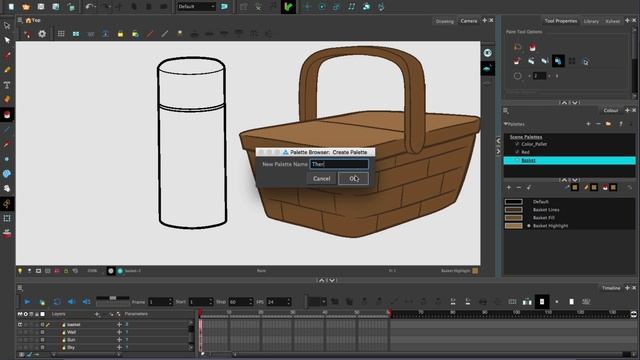Select the Colour panel tab
The width and height of the screenshot is (640, 360).
pos(611,111)
